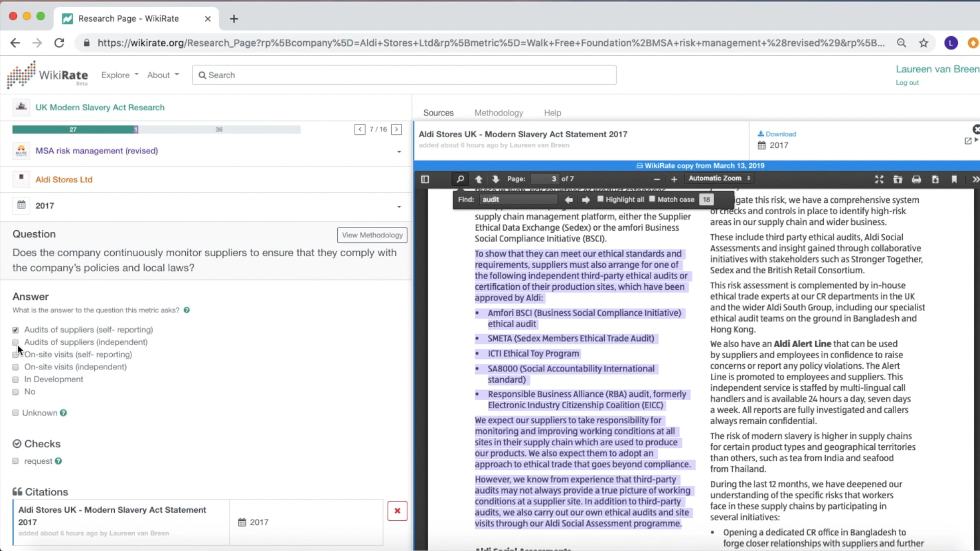Select the Research Page - WikiRate tab

136,19
